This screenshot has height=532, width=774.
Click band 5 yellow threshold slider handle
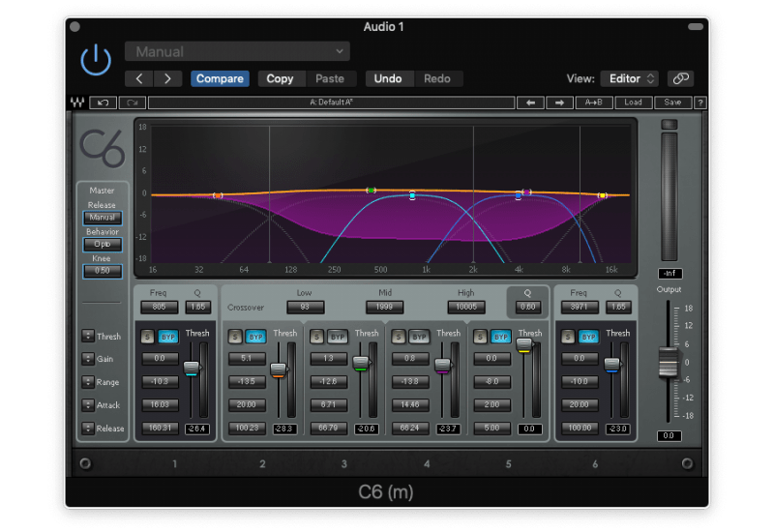coord(524,345)
